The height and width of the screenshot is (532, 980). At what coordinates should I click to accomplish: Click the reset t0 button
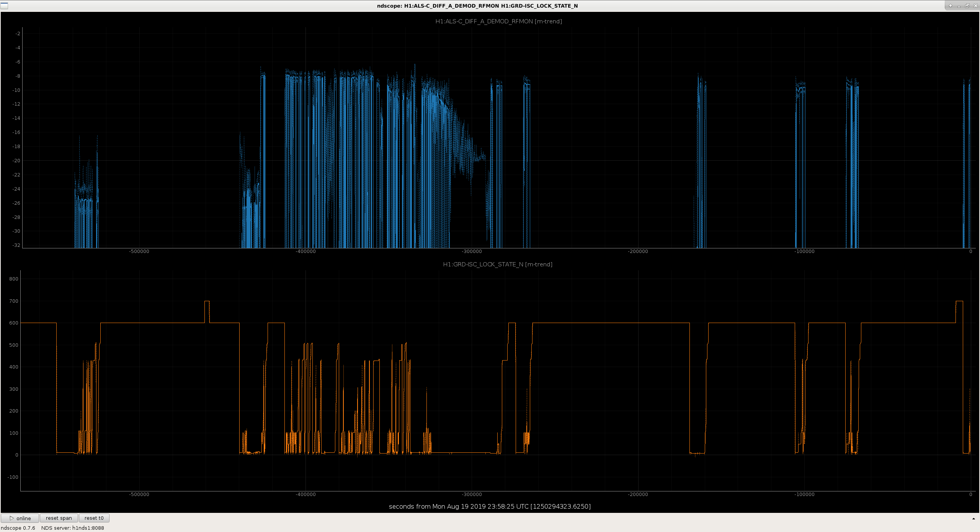click(x=94, y=518)
